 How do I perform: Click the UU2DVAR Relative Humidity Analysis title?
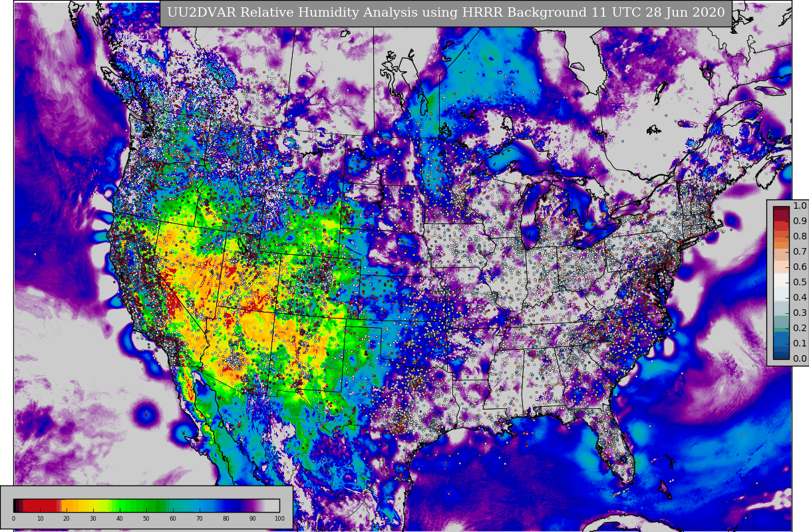tap(446, 13)
